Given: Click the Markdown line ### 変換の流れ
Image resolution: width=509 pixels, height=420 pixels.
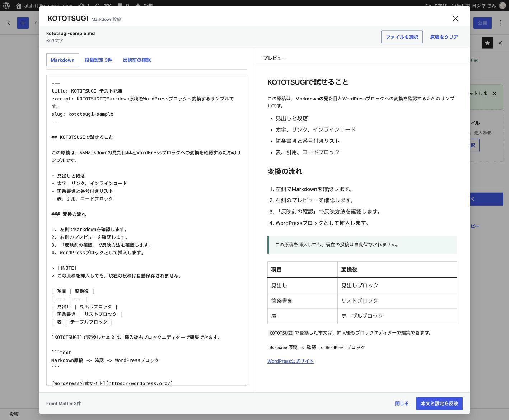Looking at the screenshot, I should 69,214.
